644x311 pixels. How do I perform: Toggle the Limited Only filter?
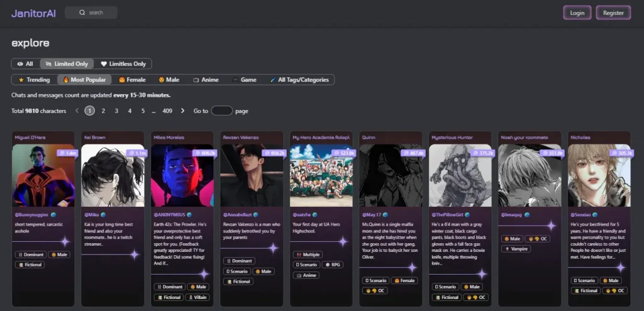[67, 63]
